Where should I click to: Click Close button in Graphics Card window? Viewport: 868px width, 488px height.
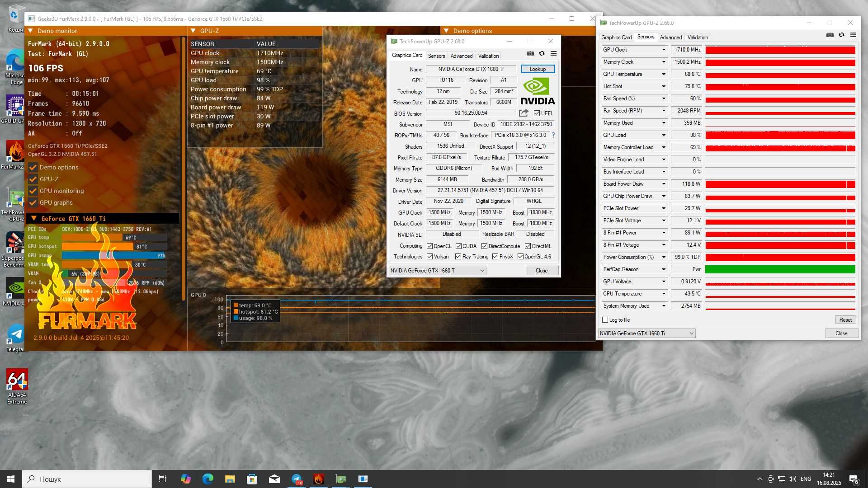pyautogui.click(x=542, y=271)
